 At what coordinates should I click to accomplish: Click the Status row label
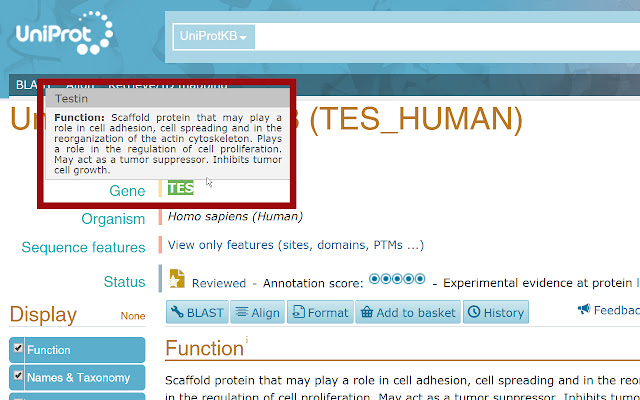click(x=124, y=282)
